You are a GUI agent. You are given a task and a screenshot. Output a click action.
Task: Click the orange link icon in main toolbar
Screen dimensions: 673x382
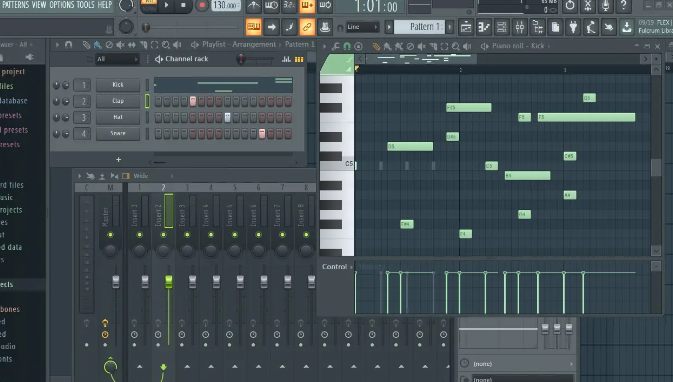pyautogui.click(x=307, y=27)
